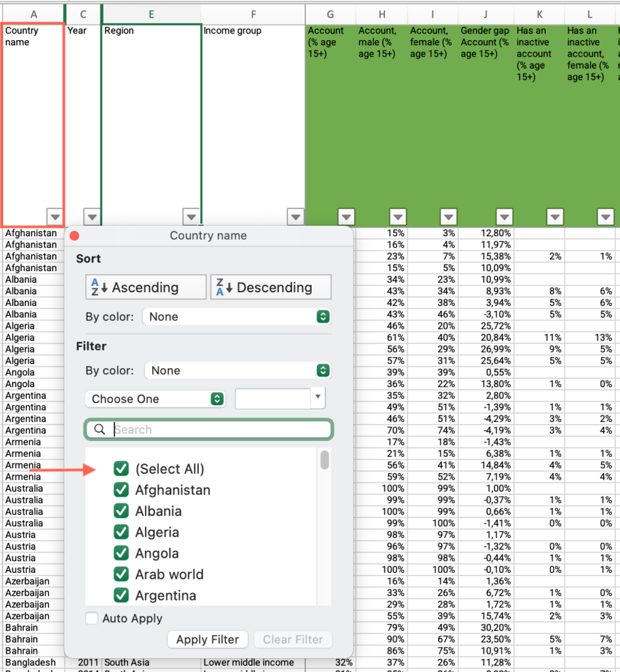This screenshot has height=672, width=620.
Task: Open the Year column filter arrow
Action: (x=92, y=217)
